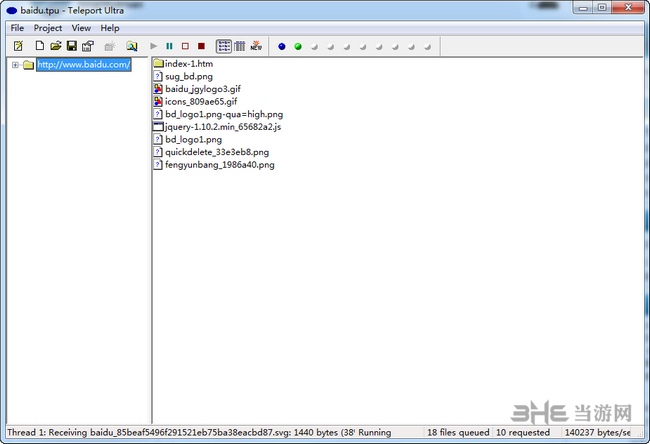Click the jquery-1.10.2.min_65682a2.js script icon
650x444 pixels.
coord(158,127)
